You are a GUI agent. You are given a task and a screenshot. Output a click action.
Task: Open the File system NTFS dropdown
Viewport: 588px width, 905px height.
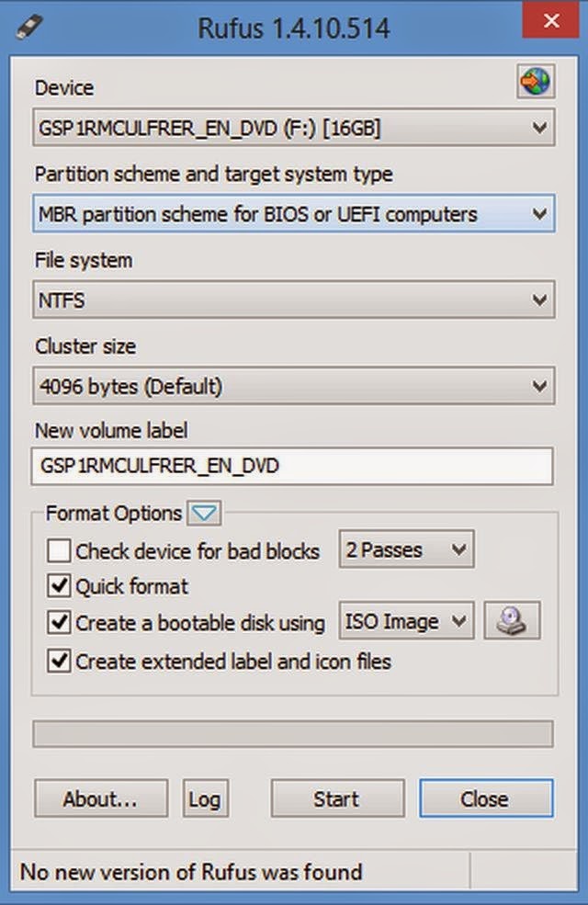(x=294, y=300)
